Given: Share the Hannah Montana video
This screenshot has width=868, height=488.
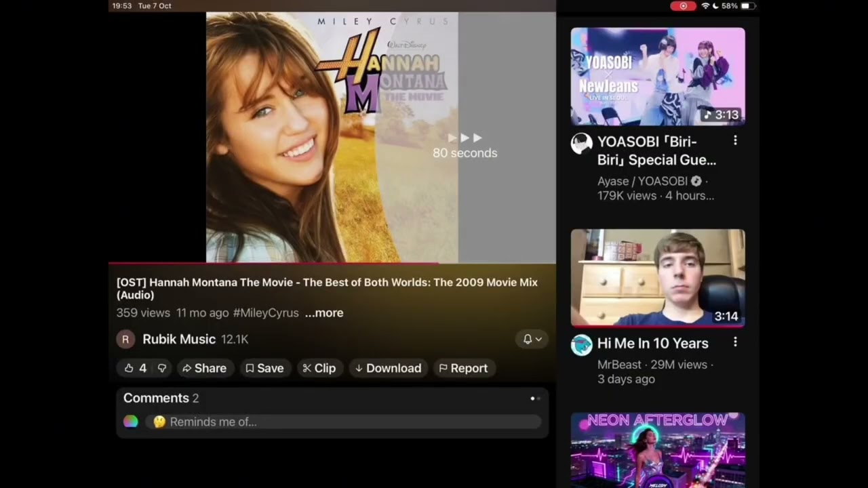Looking at the screenshot, I should coord(204,368).
